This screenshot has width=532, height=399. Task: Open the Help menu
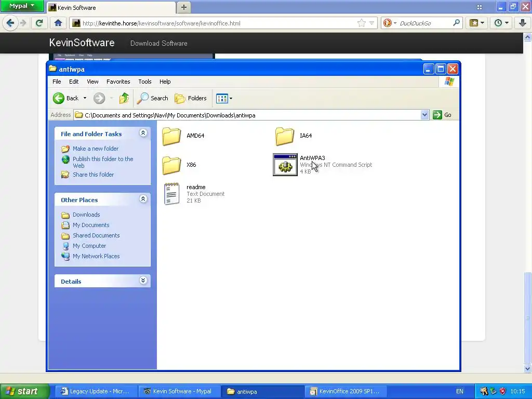(165, 82)
